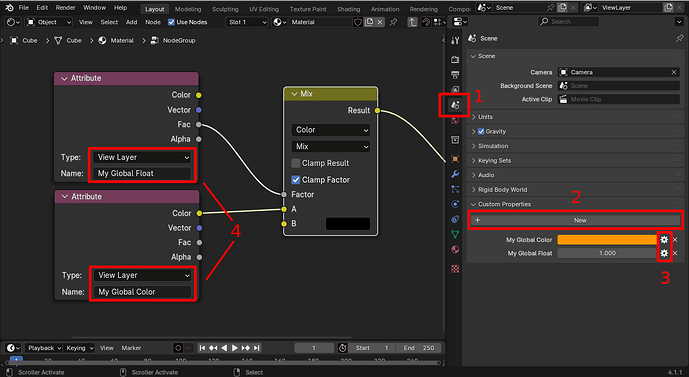Open the Object properties orange square icon
This screenshot has height=377, width=689.
[455, 159]
